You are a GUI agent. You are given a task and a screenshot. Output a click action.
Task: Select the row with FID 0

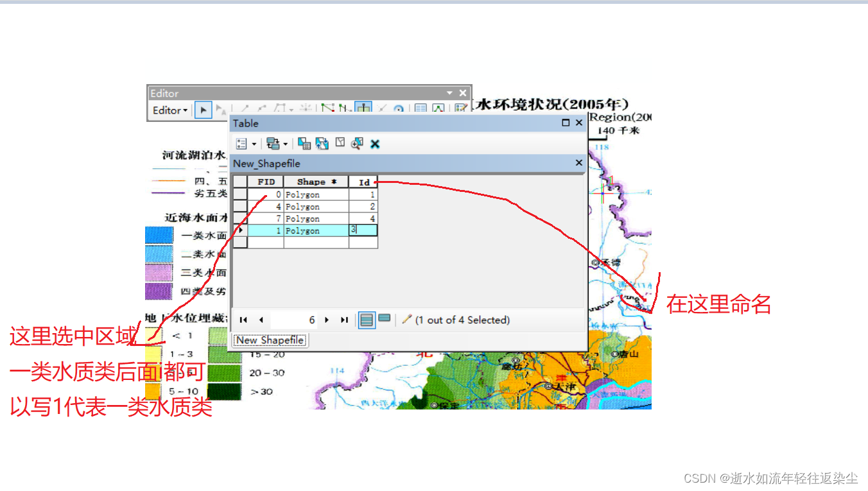click(240, 194)
